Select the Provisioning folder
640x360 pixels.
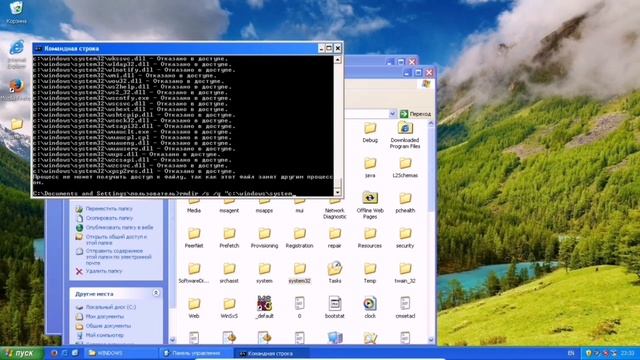tap(264, 238)
